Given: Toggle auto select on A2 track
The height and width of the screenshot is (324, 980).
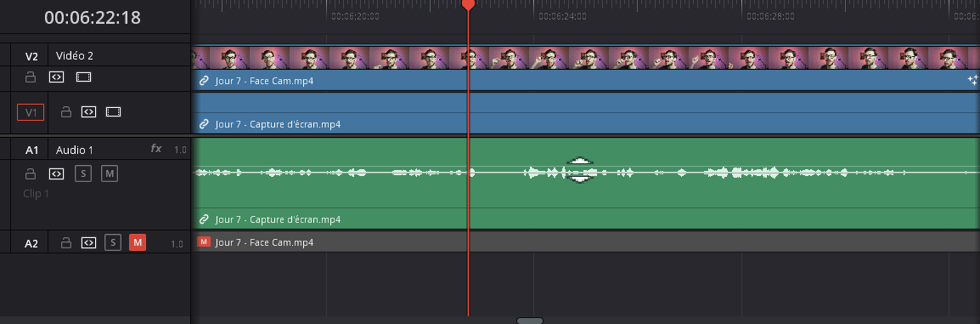Looking at the screenshot, I should click(x=89, y=242).
